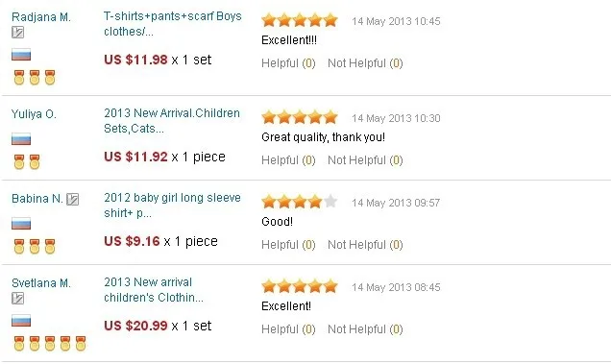Click Radjana M.'s Russian flag icon
The image size is (611, 364).
[x=21, y=55]
